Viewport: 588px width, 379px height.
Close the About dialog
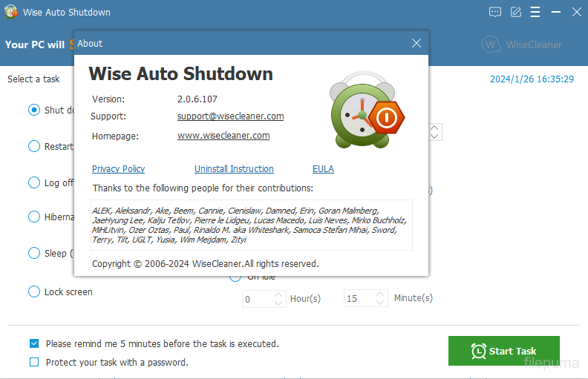tap(416, 43)
